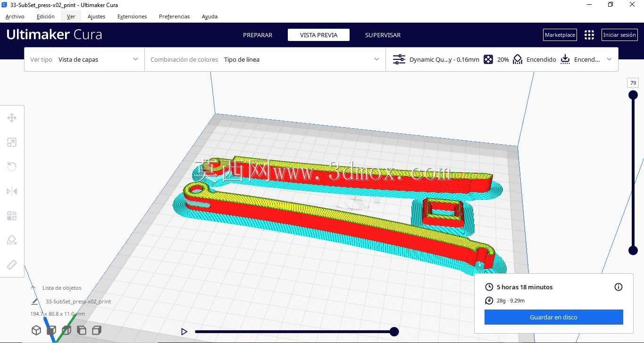Select the Support Blocker tool
644x343 pixels.
12,240
